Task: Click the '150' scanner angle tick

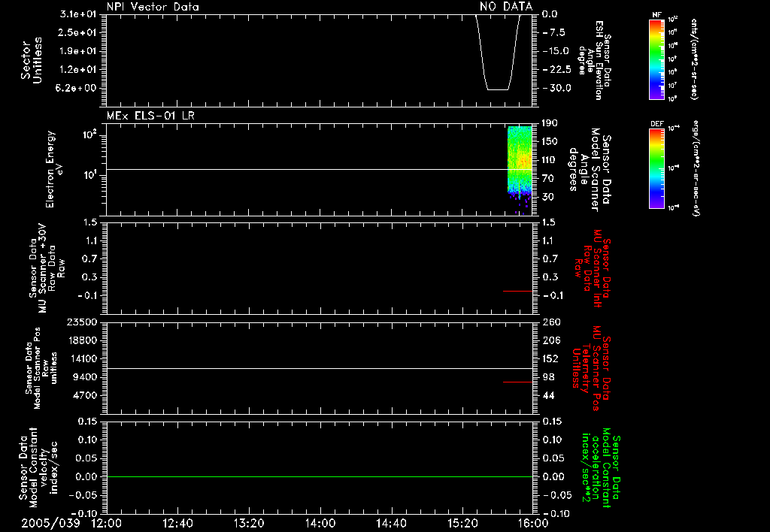Action: [x=550, y=141]
